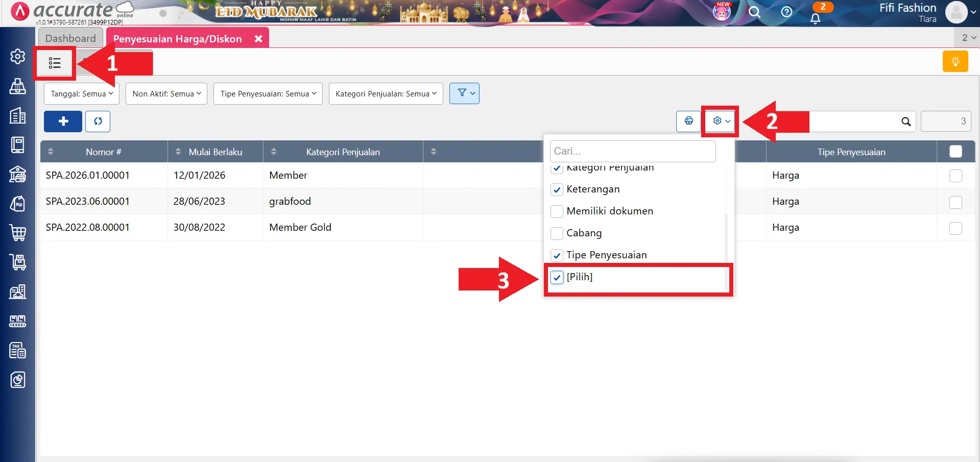The height and width of the screenshot is (462, 980).
Task: Click the Cari... column search field
Action: point(632,151)
